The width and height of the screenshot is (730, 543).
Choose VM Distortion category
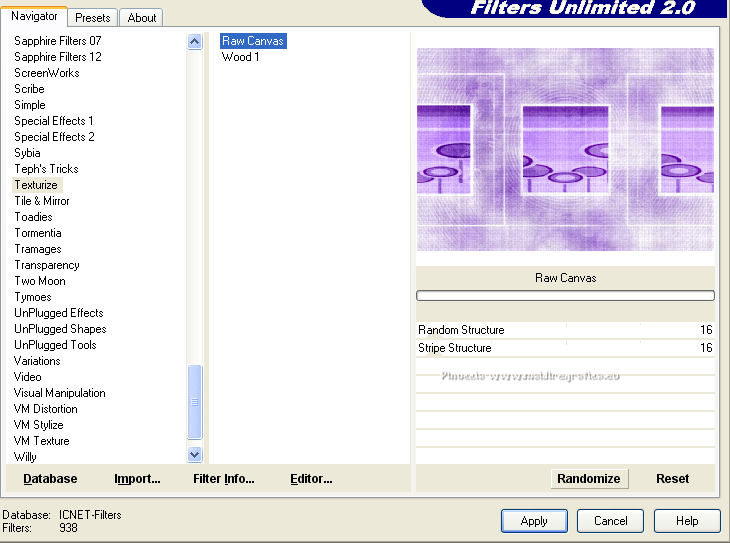pyautogui.click(x=46, y=409)
